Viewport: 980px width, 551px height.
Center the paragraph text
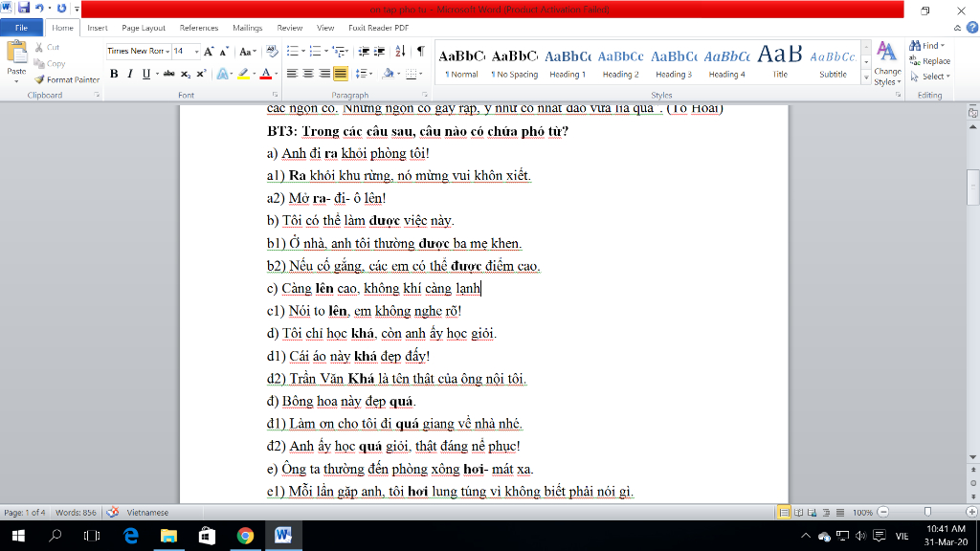click(308, 74)
